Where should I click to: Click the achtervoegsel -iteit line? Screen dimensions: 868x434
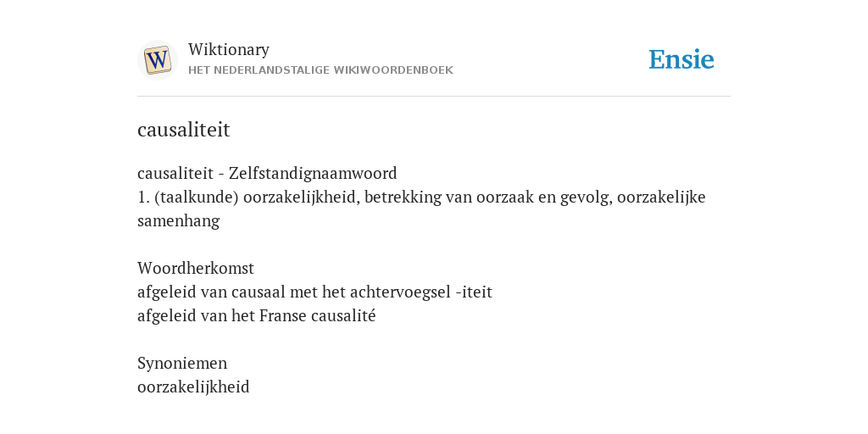click(x=314, y=292)
